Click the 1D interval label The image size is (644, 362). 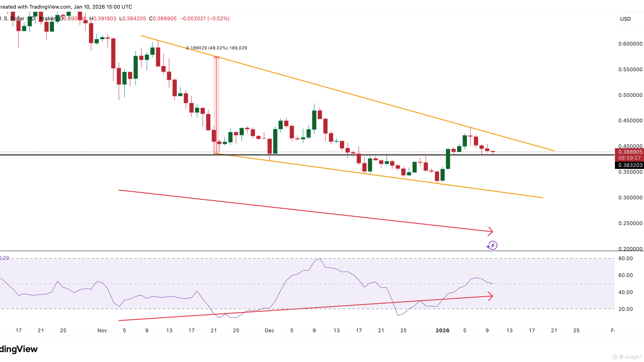click(32, 19)
